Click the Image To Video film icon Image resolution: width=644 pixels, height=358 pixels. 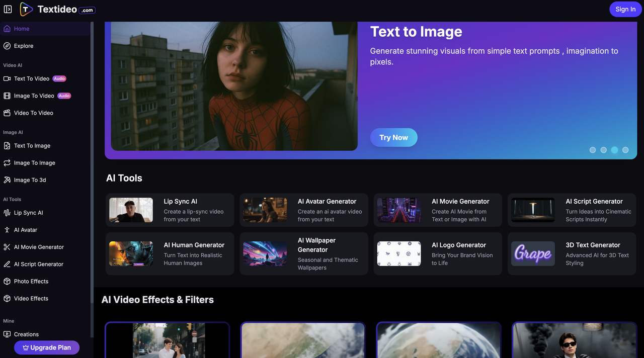click(7, 96)
